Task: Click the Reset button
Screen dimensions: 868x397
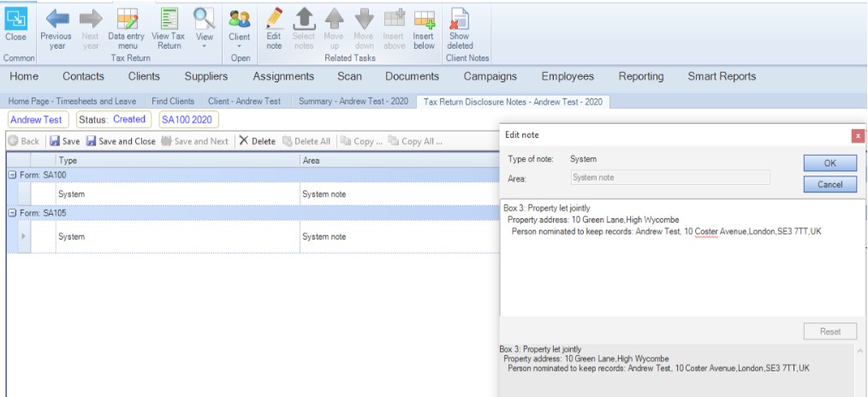Action: [829, 331]
